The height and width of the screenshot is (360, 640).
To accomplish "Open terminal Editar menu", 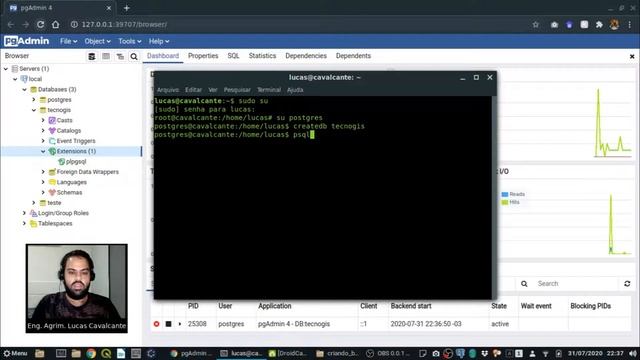I will pyautogui.click(x=193, y=90).
